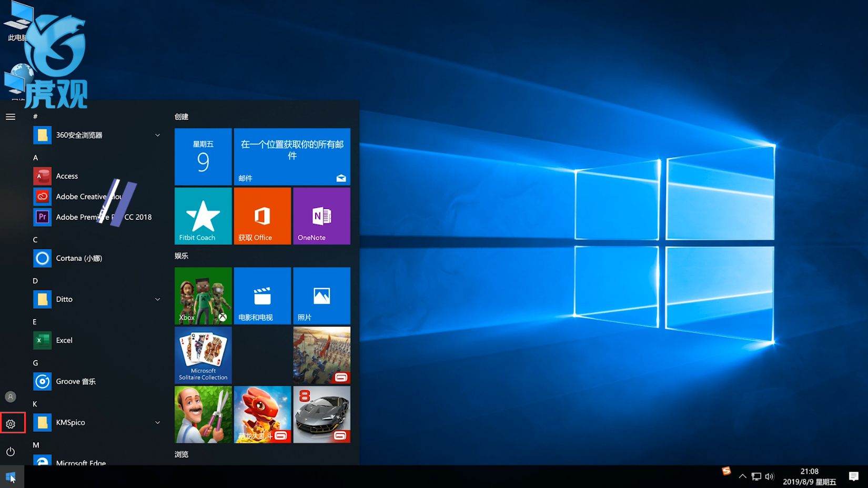The image size is (868, 488).
Task: Click the Windows Start button
Action: pos(11,477)
